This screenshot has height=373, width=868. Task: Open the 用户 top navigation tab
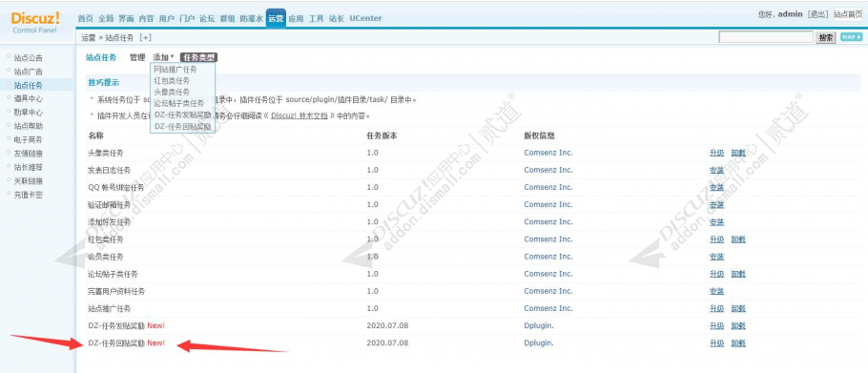click(167, 18)
